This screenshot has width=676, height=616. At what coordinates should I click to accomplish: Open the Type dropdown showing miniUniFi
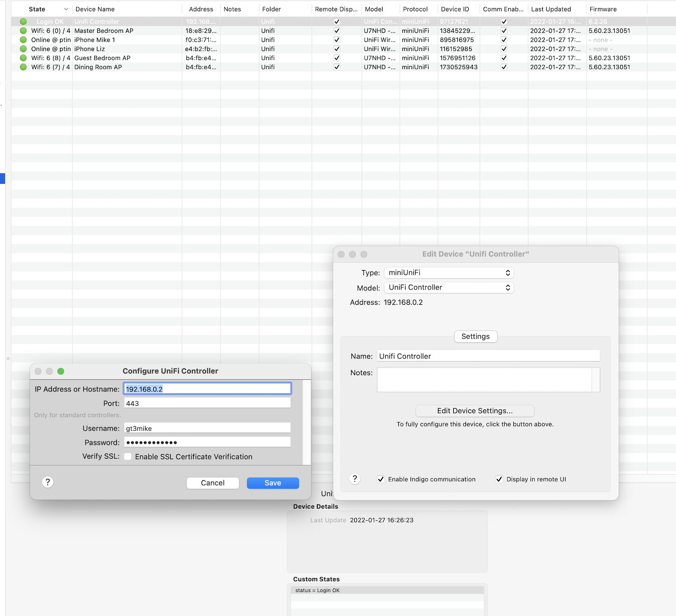tap(449, 273)
